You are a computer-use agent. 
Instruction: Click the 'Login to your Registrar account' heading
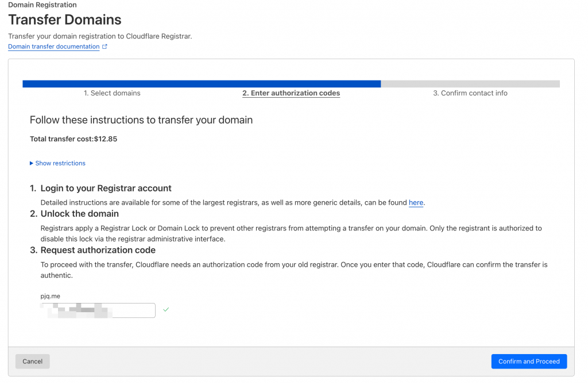106,188
